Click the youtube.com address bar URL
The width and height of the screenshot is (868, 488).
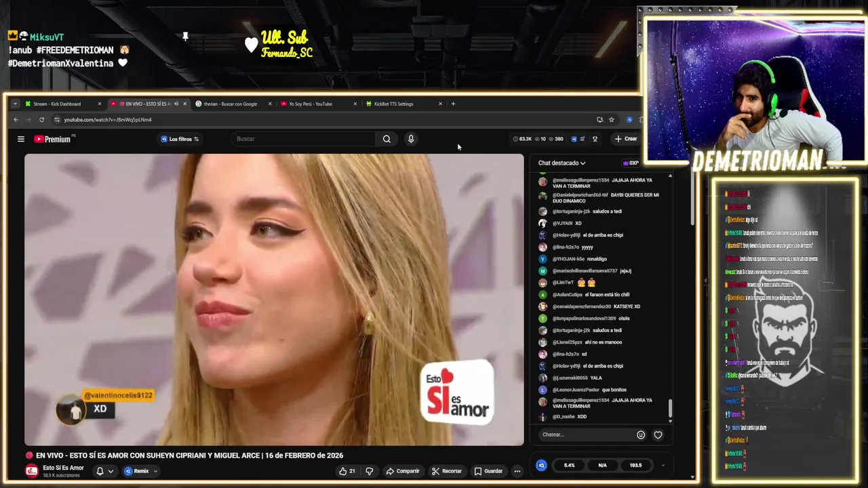[x=108, y=120]
